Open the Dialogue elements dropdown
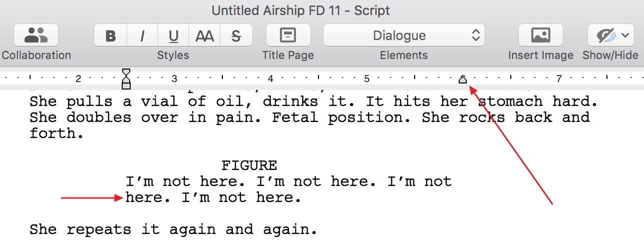This screenshot has width=644, height=245. tap(404, 35)
